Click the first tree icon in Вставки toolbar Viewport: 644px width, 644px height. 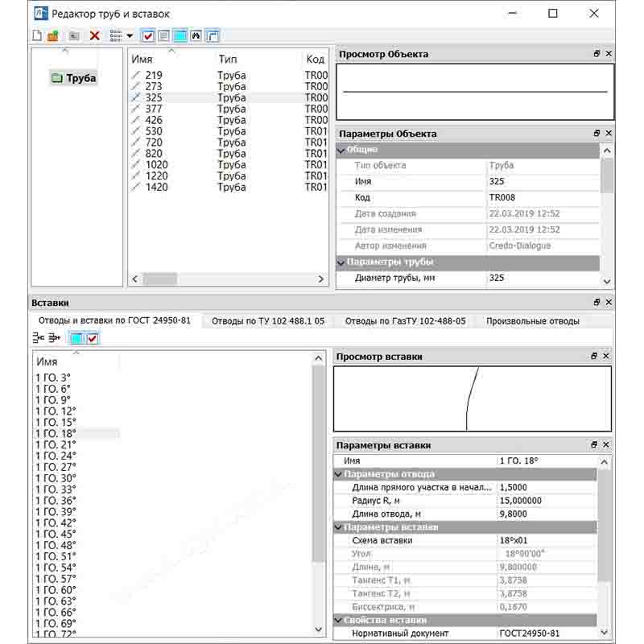38,338
